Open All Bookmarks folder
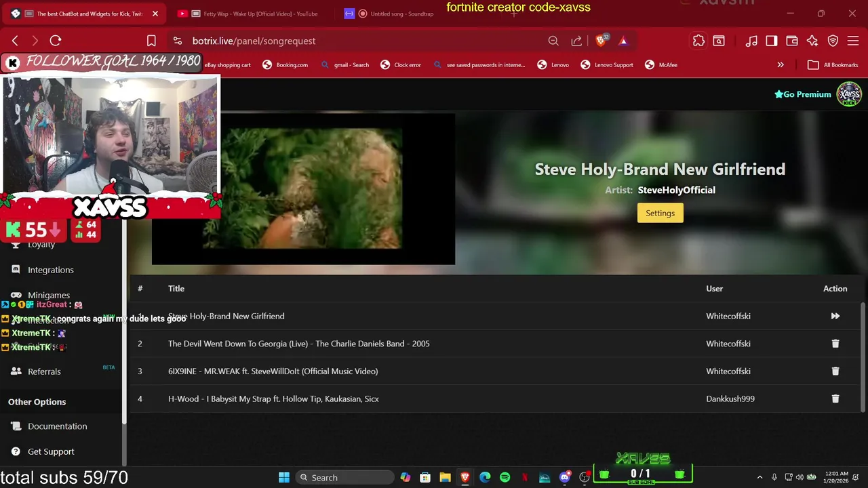 [833, 65]
